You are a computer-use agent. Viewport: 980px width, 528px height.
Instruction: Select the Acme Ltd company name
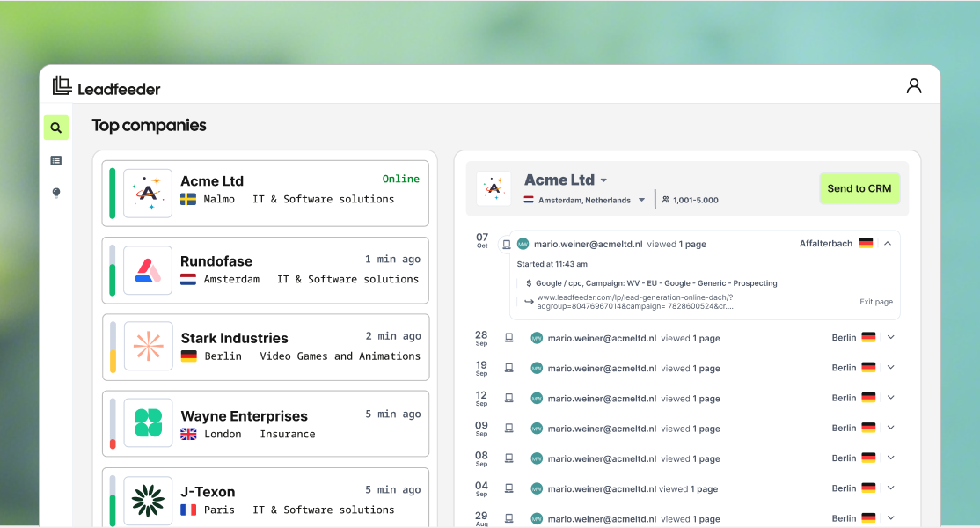coord(212,181)
